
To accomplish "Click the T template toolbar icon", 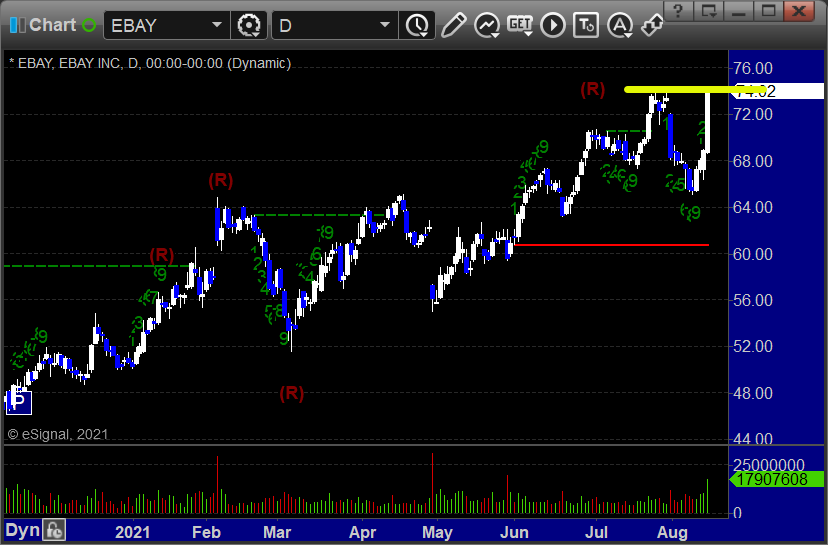I will click(x=586, y=25).
